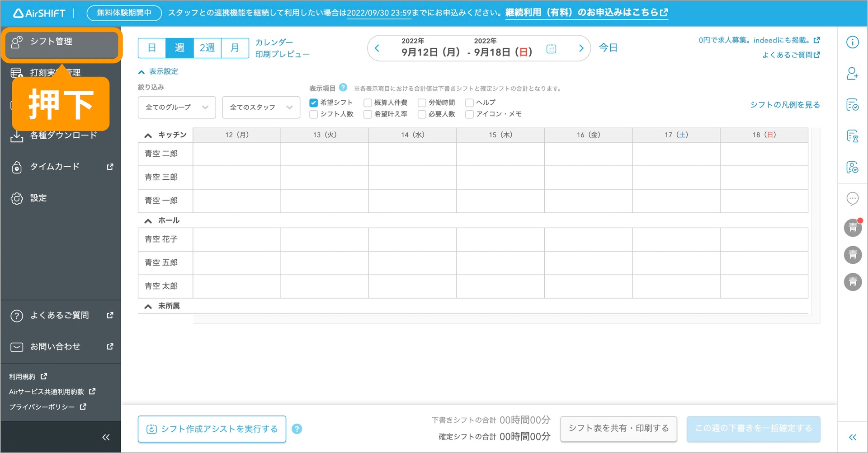
Task: Collapse the キッチン group
Action: (148, 135)
